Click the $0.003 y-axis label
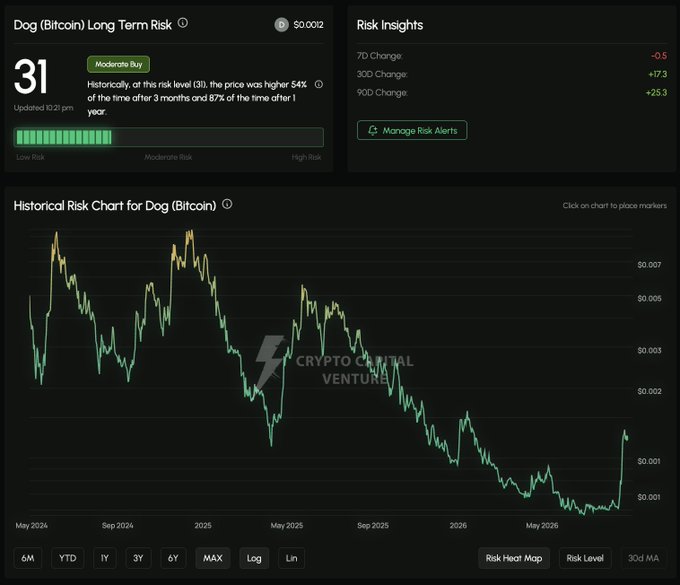 pyautogui.click(x=649, y=350)
